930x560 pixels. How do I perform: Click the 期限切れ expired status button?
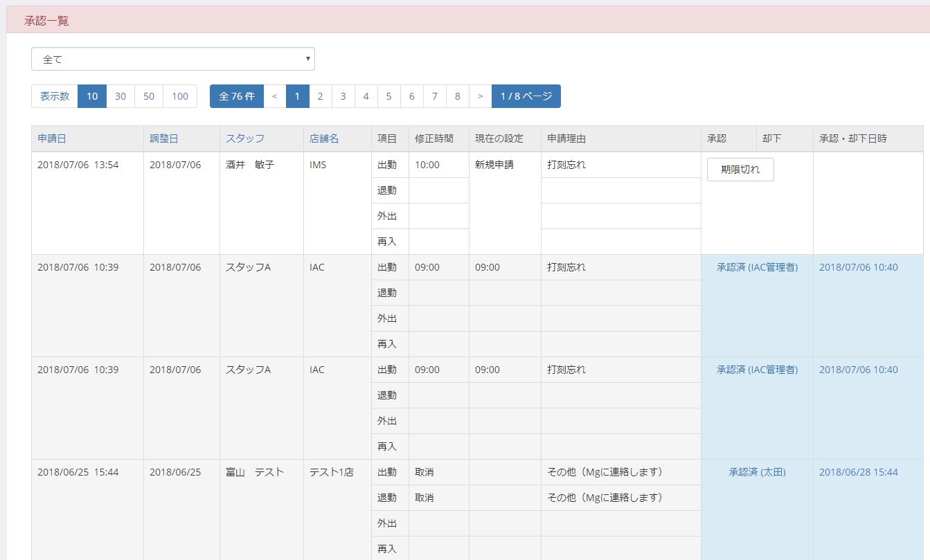coord(740,169)
